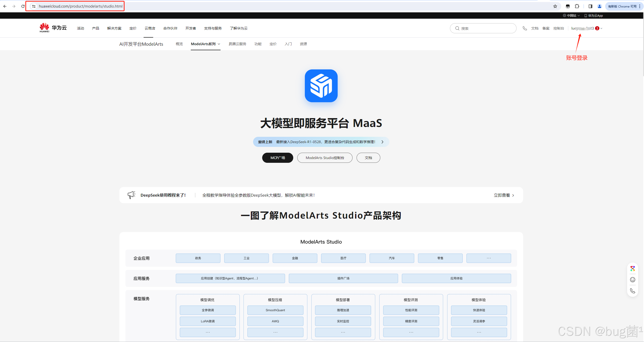Switch to the 入门 tab
The height and width of the screenshot is (342, 644).
[x=288, y=44]
